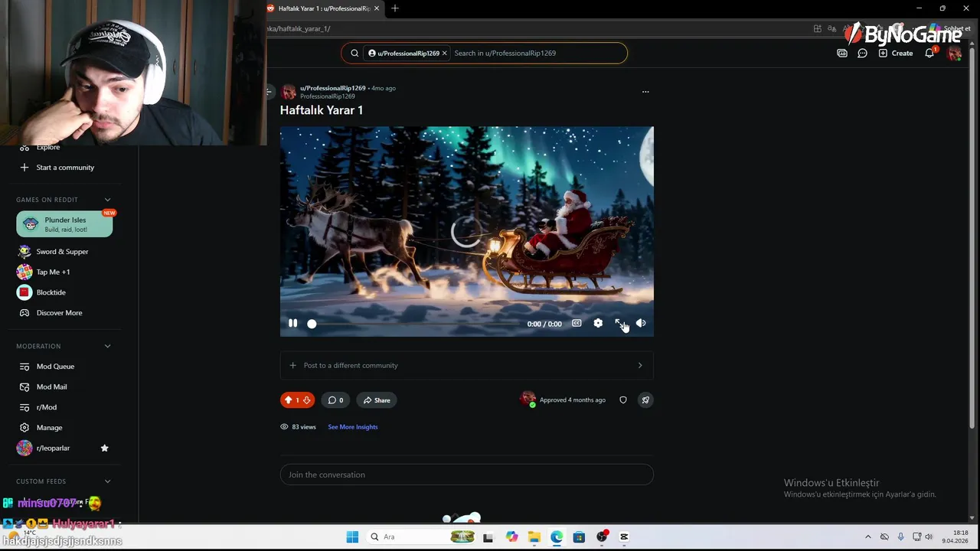The height and width of the screenshot is (551, 980).
Task: Click the rocket promote icon
Action: 645,400
